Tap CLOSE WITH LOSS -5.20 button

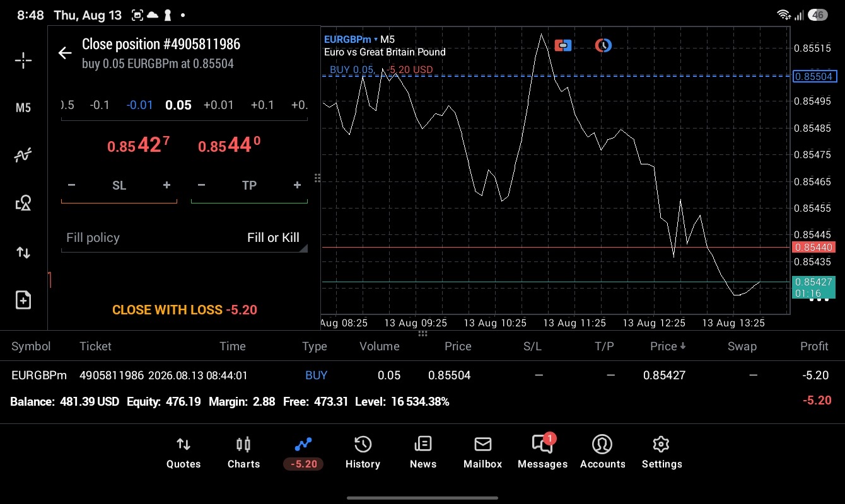point(185,310)
